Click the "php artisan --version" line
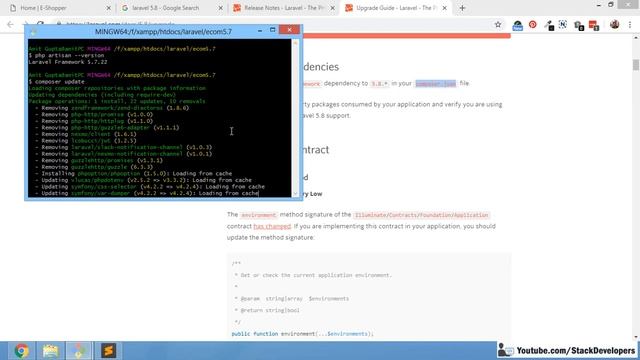This screenshot has width=640, height=360. click(66, 56)
